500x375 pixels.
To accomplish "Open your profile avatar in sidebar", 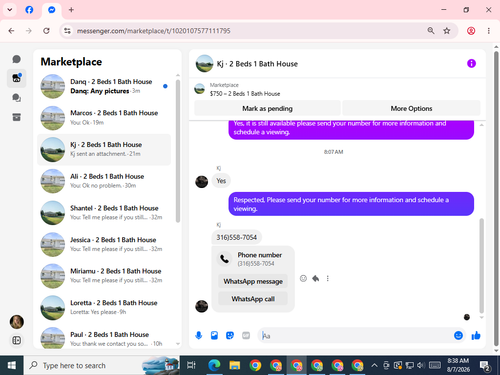I will click(x=16, y=322).
